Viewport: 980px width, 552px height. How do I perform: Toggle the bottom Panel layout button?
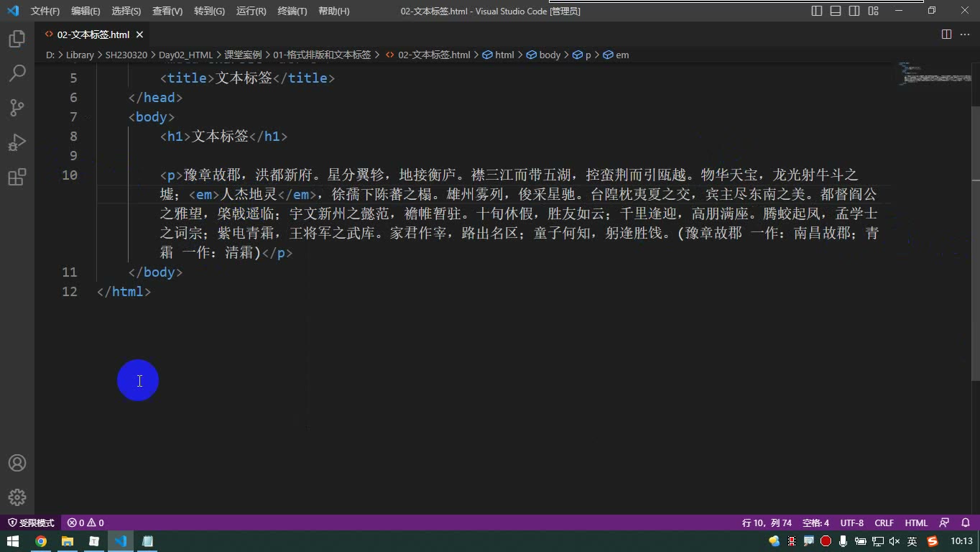836,11
